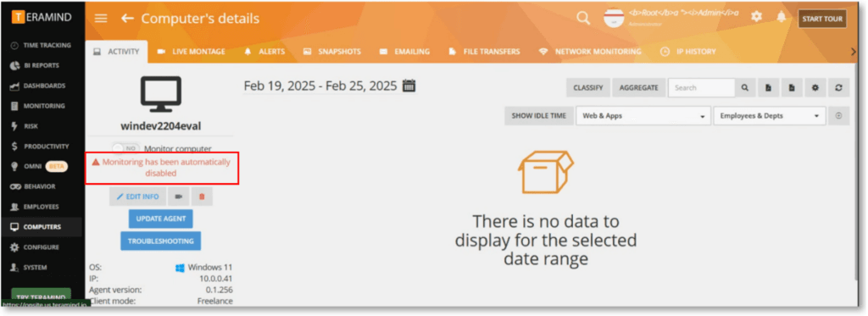Click the Time Tracking clock icon

point(15,46)
